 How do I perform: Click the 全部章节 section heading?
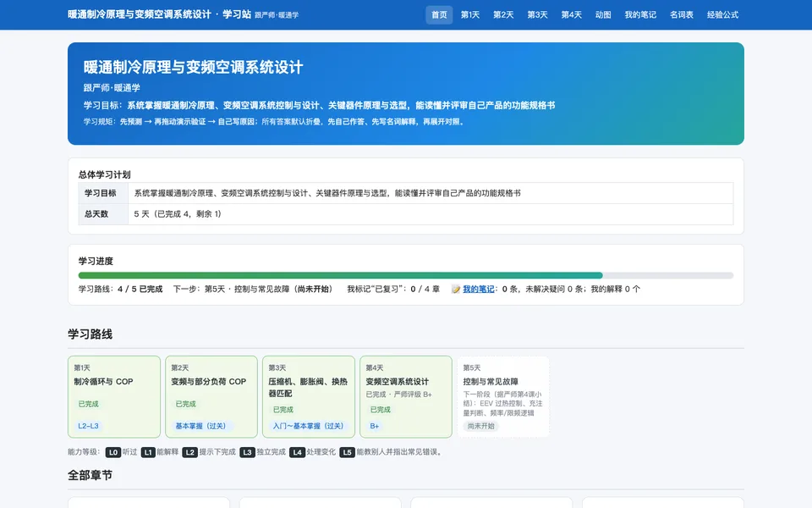click(x=91, y=475)
